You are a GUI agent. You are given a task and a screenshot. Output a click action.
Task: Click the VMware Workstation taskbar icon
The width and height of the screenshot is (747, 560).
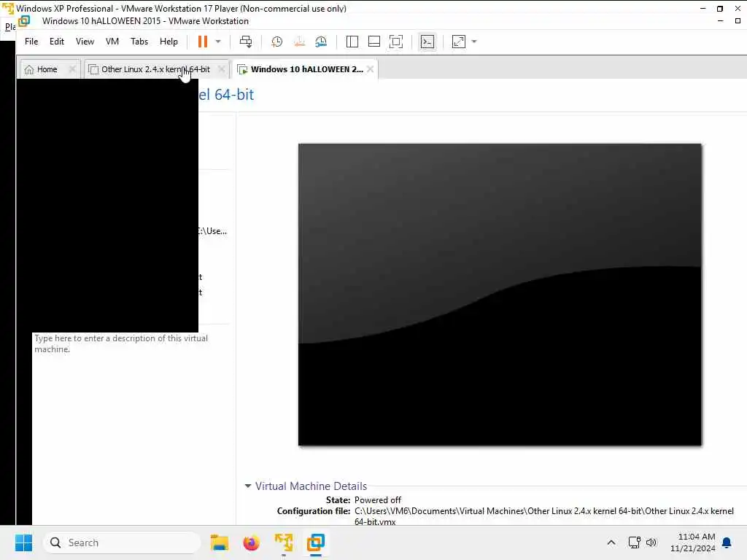click(316, 542)
